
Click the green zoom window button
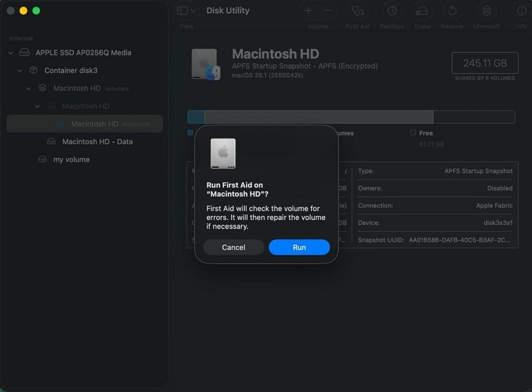click(36, 11)
